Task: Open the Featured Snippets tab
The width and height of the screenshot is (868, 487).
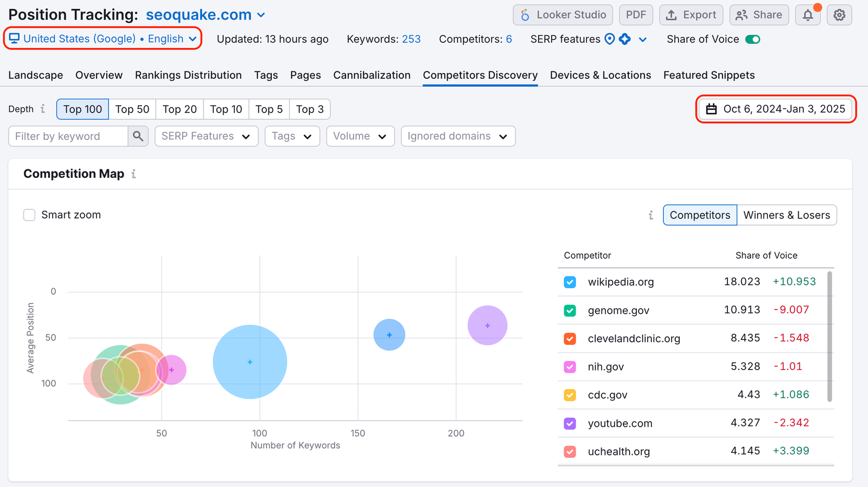Action: (x=709, y=75)
